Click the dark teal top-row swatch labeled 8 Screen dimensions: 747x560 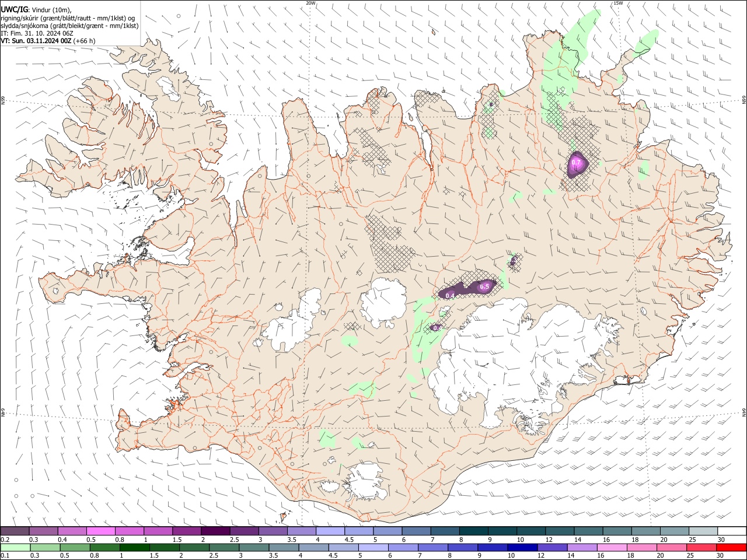click(473, 531)
